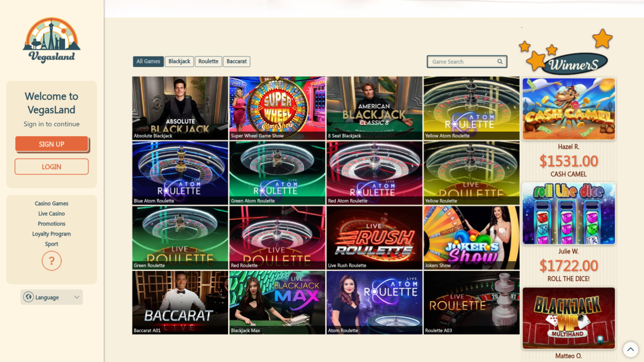Open the Promotions page
Screen dimensions: 644x362
51,224
